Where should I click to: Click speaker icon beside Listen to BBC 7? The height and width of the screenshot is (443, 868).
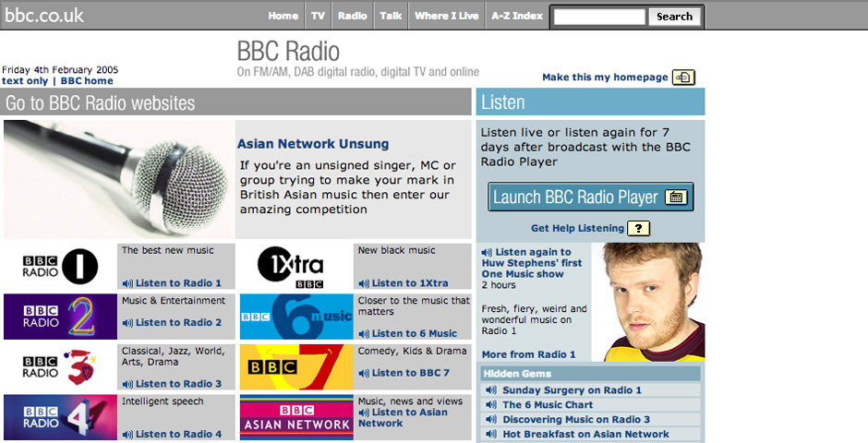click(x=364, y=373)
